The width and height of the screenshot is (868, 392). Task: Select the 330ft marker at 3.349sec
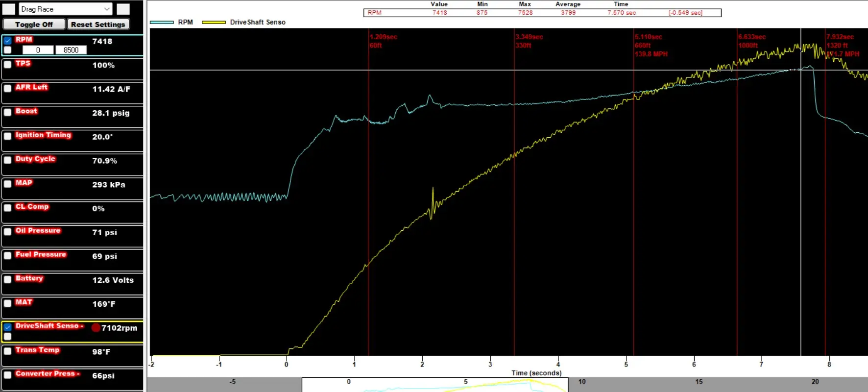tap(529, 41)
